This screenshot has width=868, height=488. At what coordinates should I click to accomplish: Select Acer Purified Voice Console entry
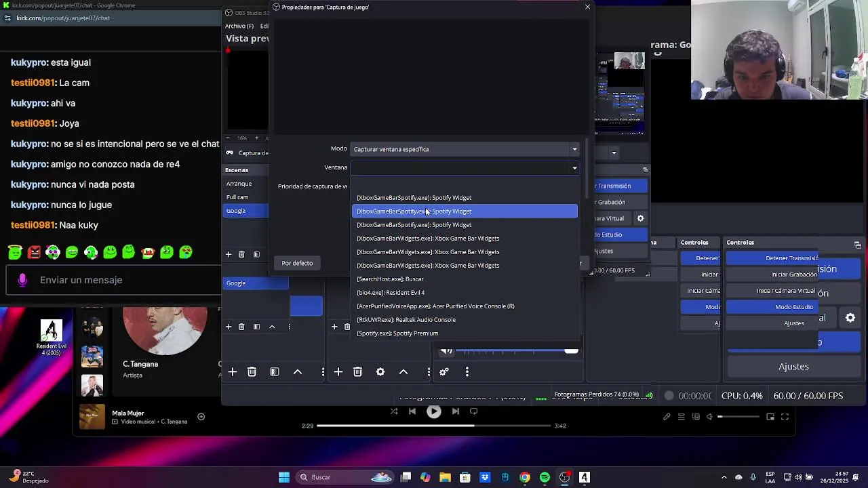(x=465, y=306)
